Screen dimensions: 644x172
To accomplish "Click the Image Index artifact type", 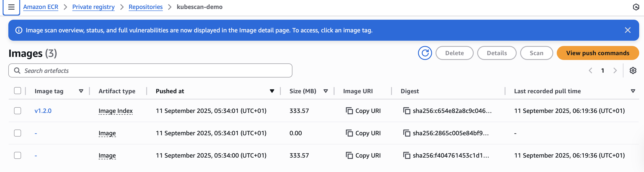I will [x=116, y=111].
